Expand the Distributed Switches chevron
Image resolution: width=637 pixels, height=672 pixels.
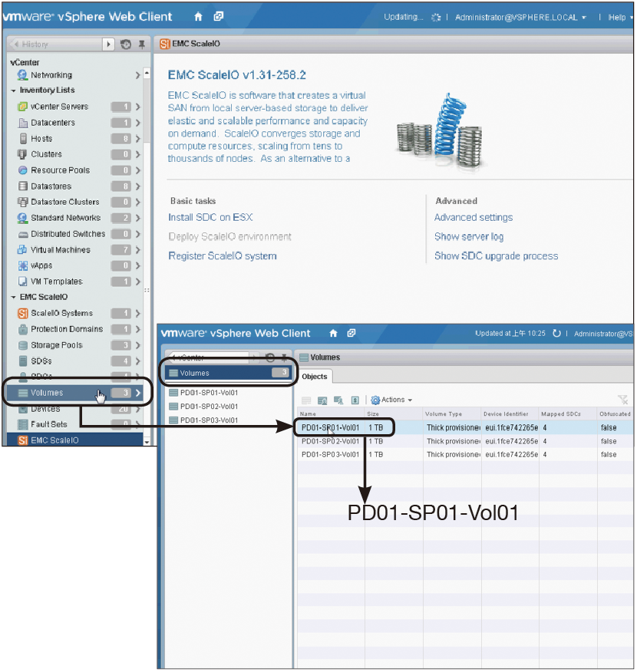coord(137,234)
